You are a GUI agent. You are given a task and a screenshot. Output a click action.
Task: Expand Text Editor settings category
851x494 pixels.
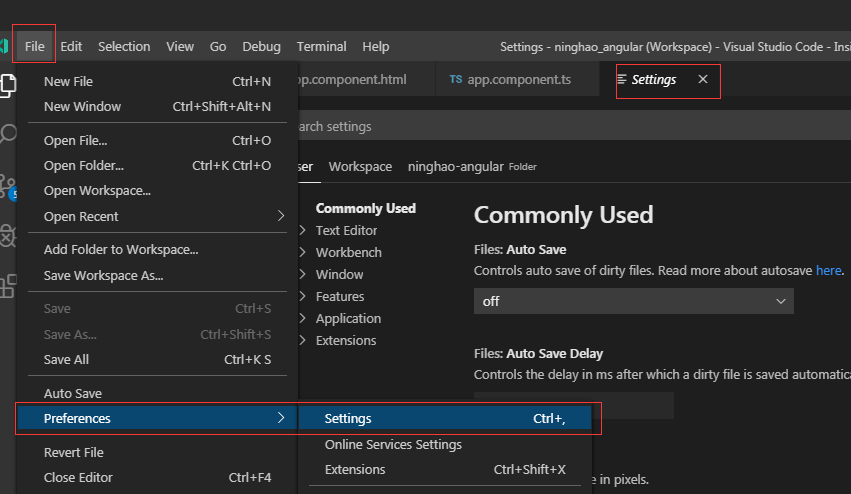tap(346, 231)
